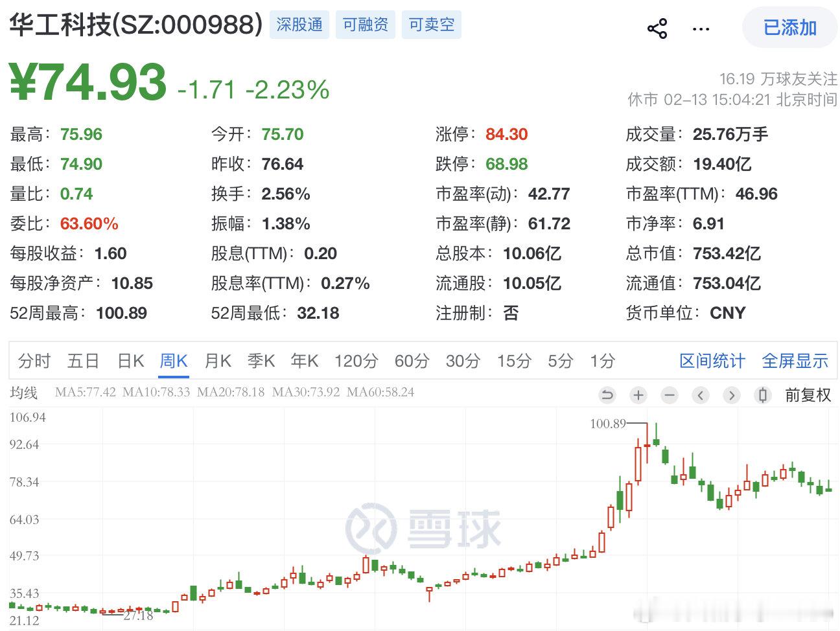Image resolution: width=840 pixels, height=631 pixels.
Task: Open the 深股通 tag
Action: click(x=299, y=25)
